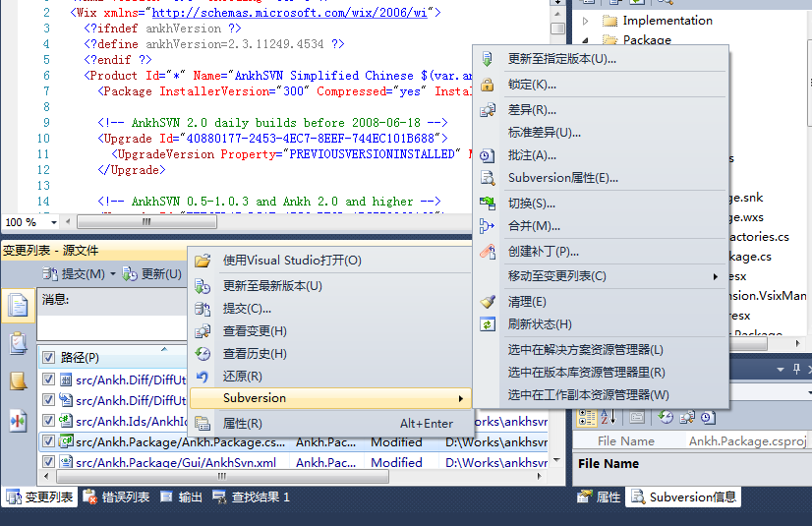The image size is (812, 526).
Task: Pin the properties panel with the pushpin
Action: [x=797, y=370]
